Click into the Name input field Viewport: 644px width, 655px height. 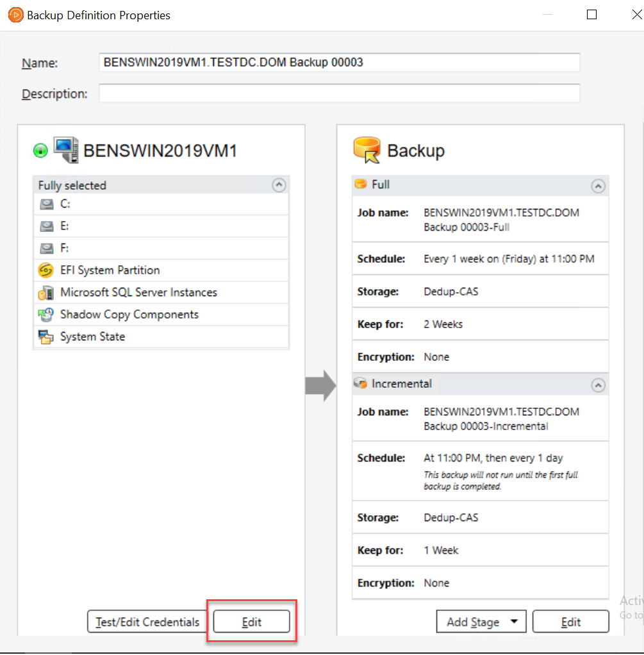(x=339, y=62)
